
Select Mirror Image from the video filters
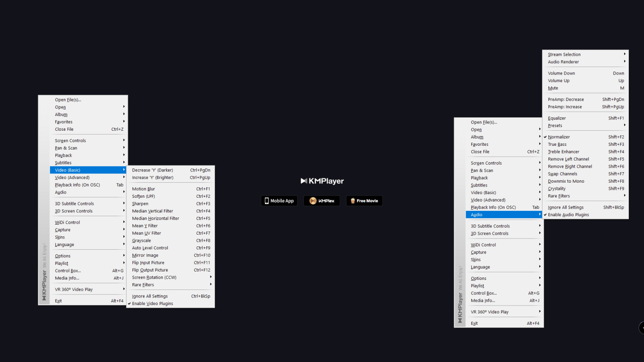(145, 255)
